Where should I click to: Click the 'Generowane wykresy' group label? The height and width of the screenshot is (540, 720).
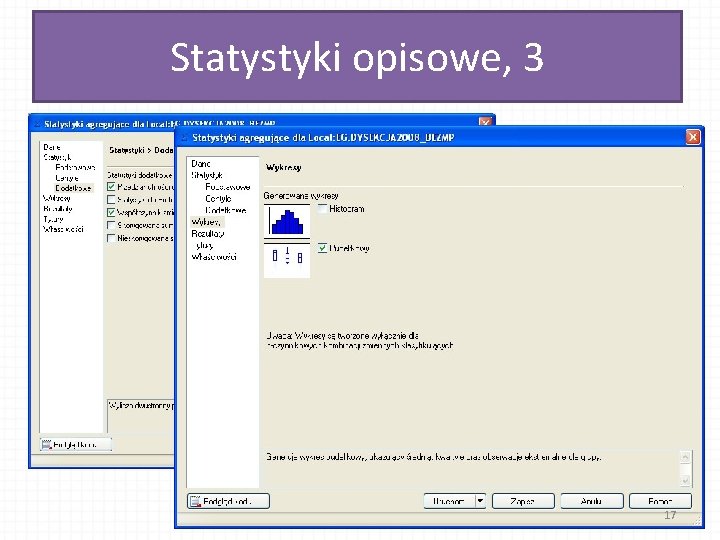pos(301,196)
